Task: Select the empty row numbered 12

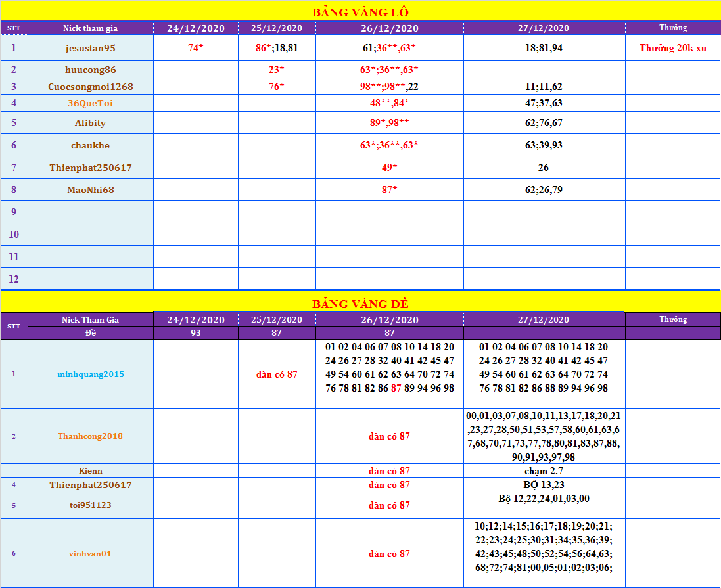Action: pos(14,279)
